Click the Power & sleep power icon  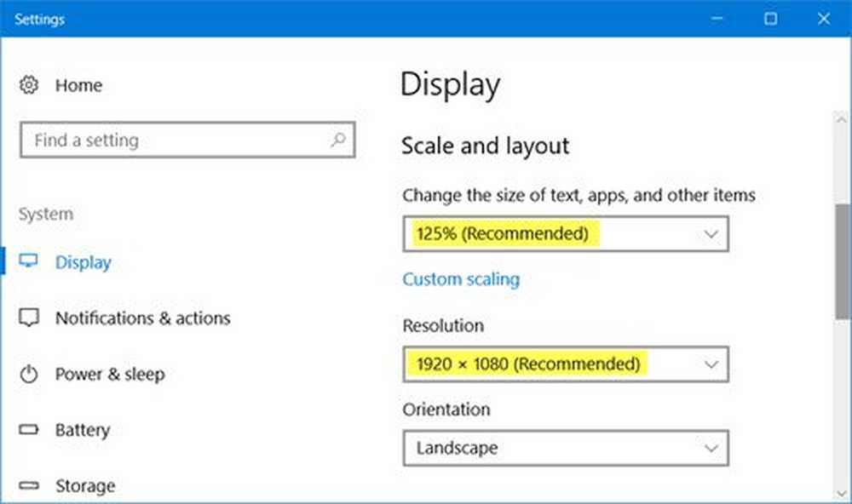tap(29, 375)
